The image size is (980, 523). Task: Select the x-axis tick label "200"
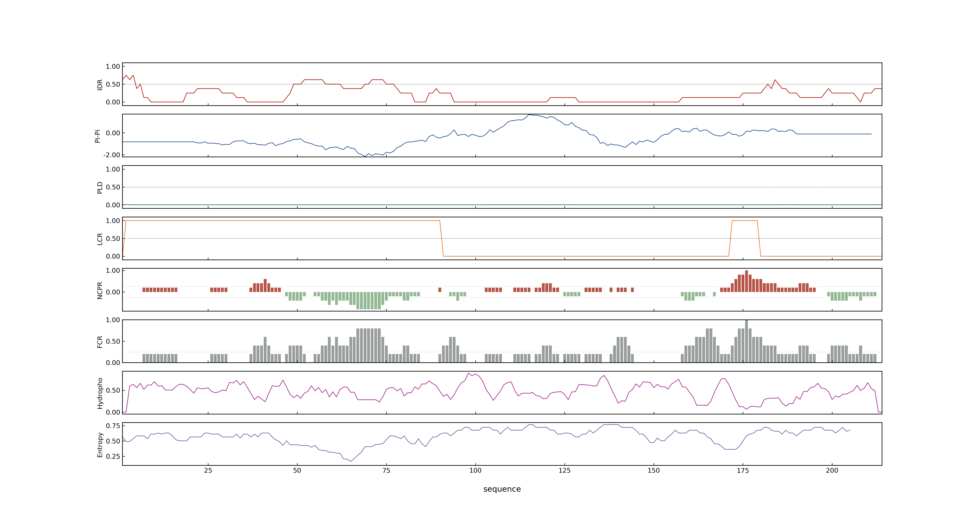tap(832, 470)
